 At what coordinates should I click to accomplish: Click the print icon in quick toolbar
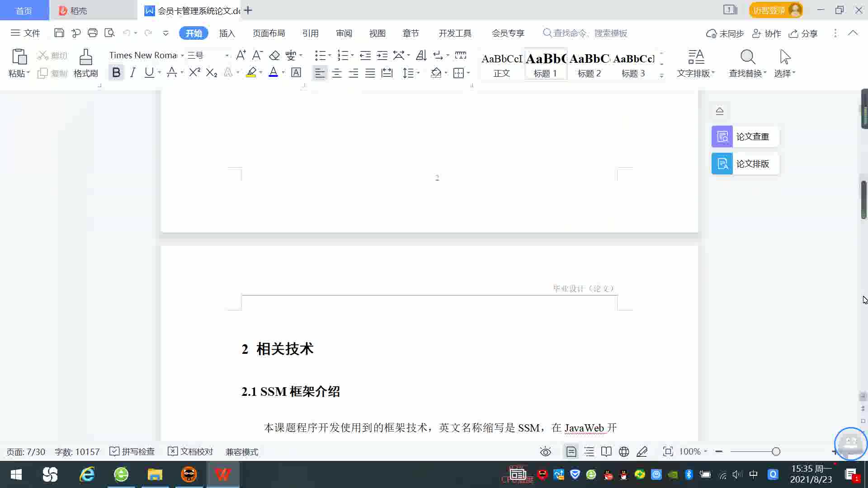pos(93,33)
